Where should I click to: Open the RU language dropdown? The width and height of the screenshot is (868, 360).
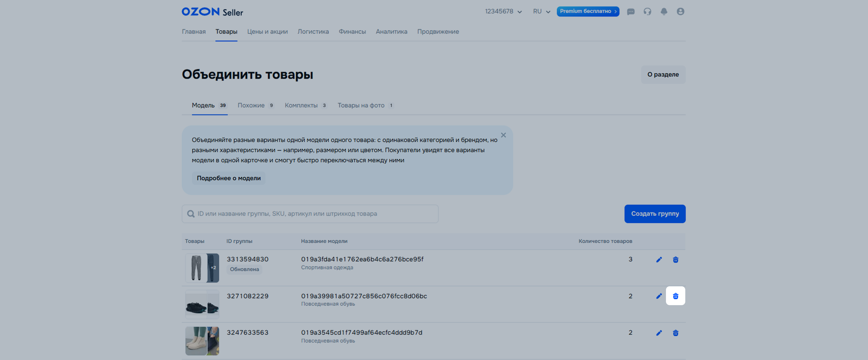pos(541,12)
